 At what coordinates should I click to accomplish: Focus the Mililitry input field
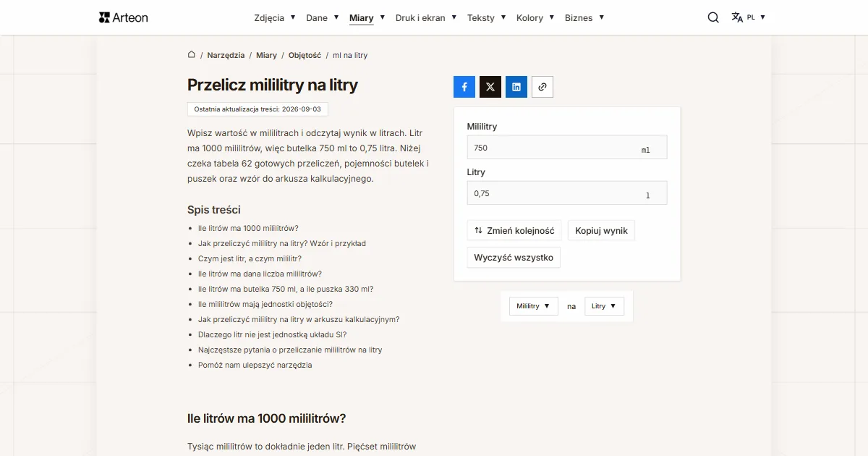[567, 148]
